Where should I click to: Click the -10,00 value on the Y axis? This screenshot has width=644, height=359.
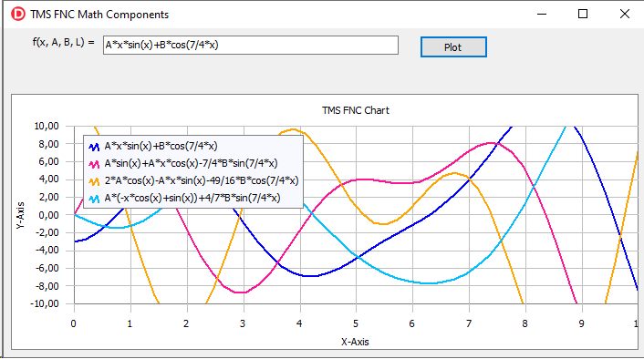point(45,303)
